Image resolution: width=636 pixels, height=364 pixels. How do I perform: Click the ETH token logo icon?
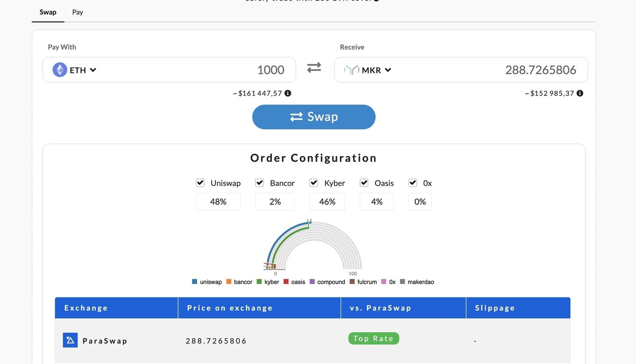click(60, 70)
